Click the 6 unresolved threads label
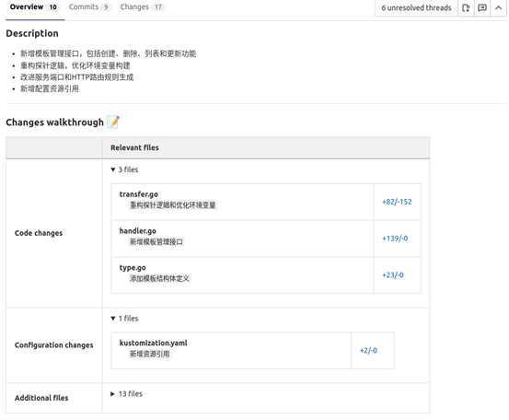 pyautogui.click(x=416, y=7)
